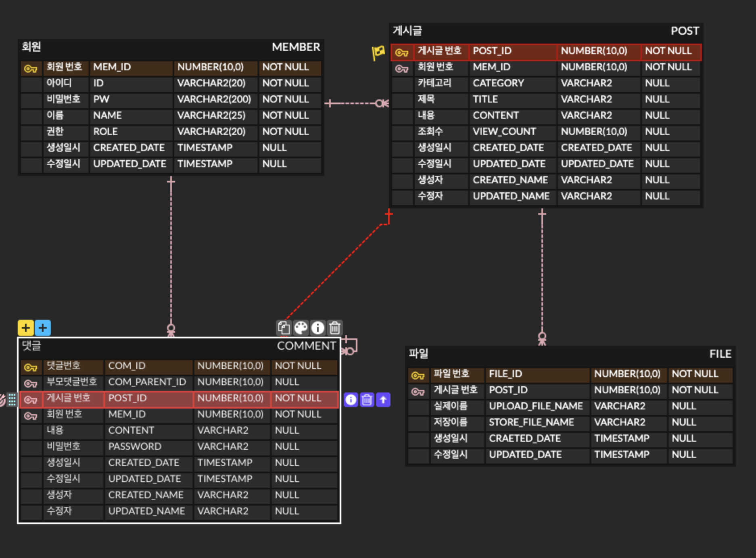The image size is (756, 558).
Task: Click the 조회수 label in POST table
Action: point(430,132)
